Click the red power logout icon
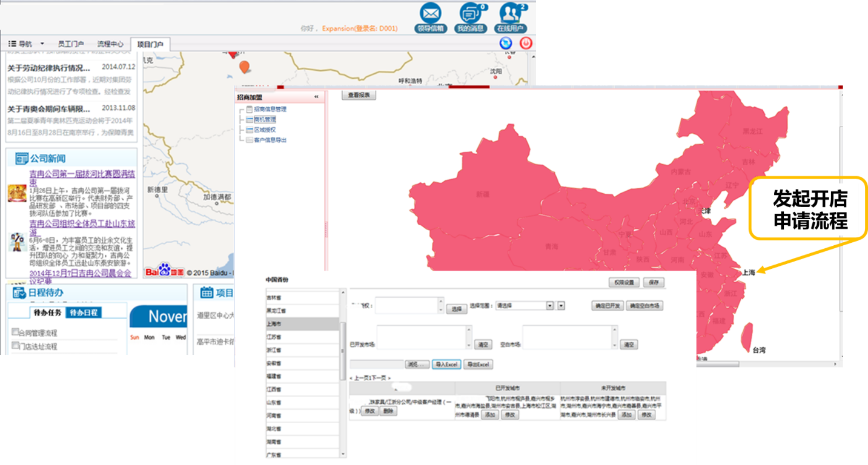Screen dimensions: 868x465 526,43
